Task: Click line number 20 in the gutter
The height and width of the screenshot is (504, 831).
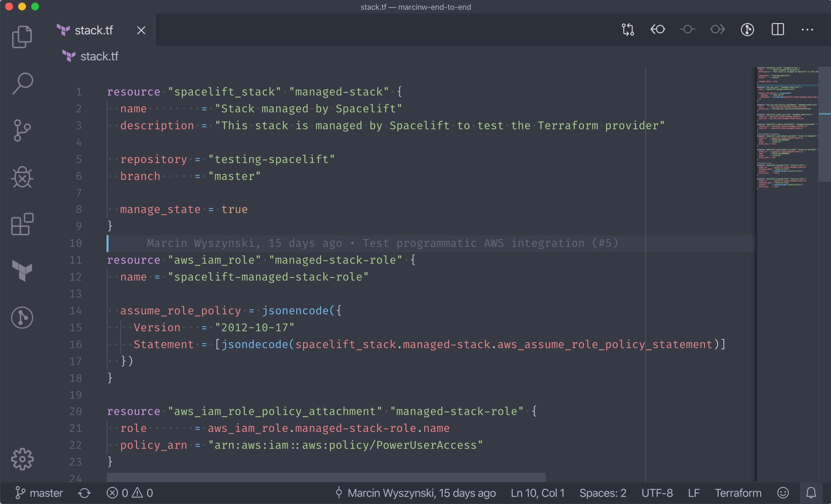Action: pyautogui.click(x=76, y=411)
